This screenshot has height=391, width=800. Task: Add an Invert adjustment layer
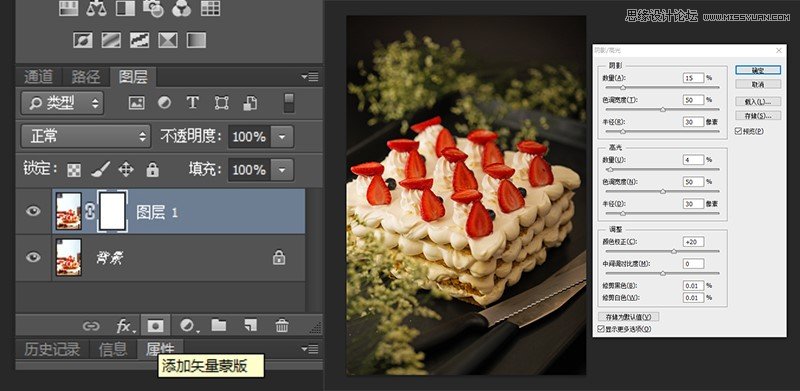[83, 40]
